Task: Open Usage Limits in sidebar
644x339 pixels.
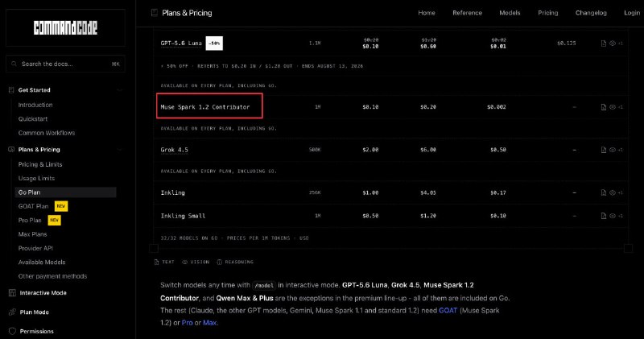Action: pyautogui.click(x=36, y=178)
